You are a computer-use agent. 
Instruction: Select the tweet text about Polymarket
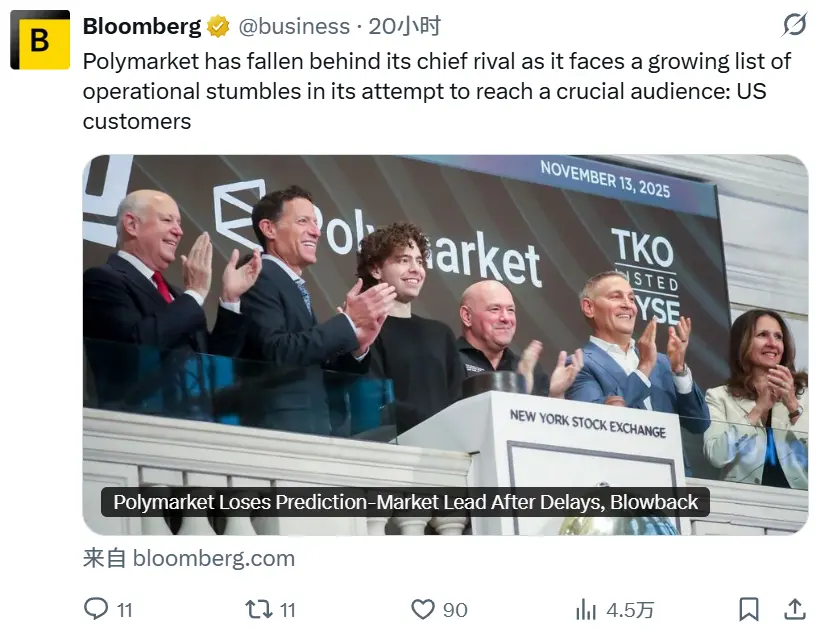[x=400, y=90]
